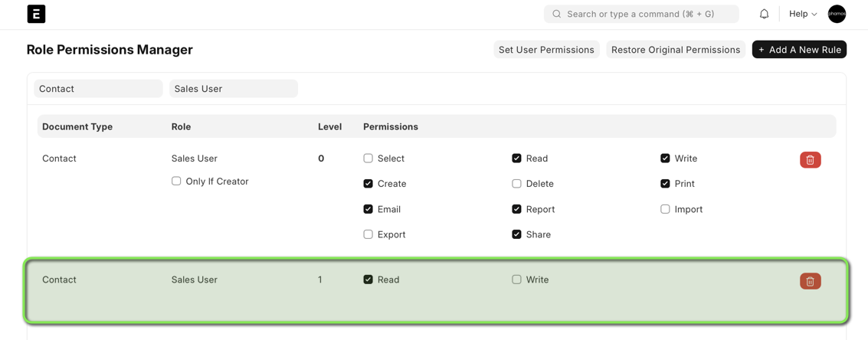Uncheck the Print permission
The image size is (868, 340).
[x=666, y=184]
